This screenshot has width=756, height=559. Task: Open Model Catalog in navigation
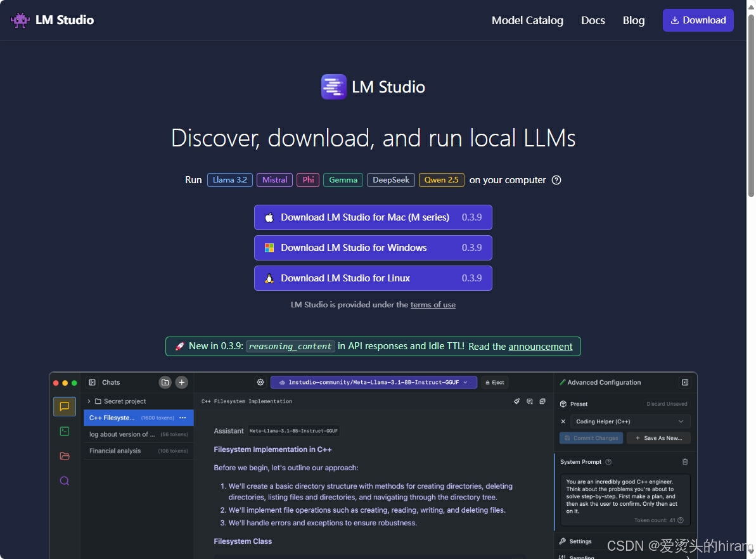(x=527, y=20)
